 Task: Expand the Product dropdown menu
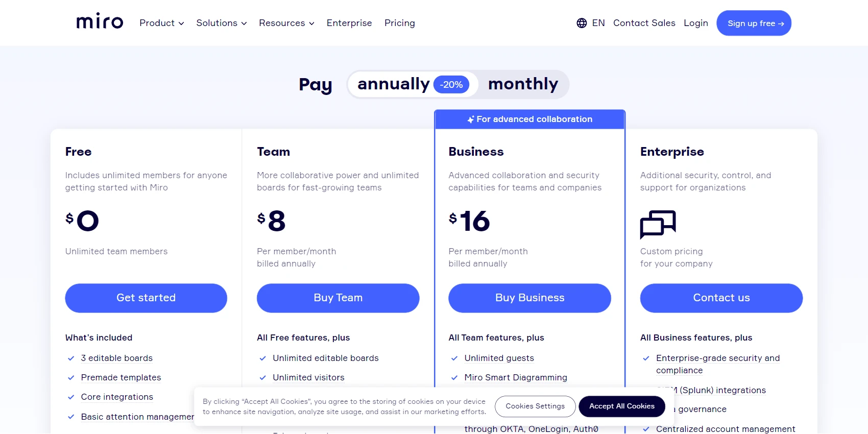tap(161, 23)
